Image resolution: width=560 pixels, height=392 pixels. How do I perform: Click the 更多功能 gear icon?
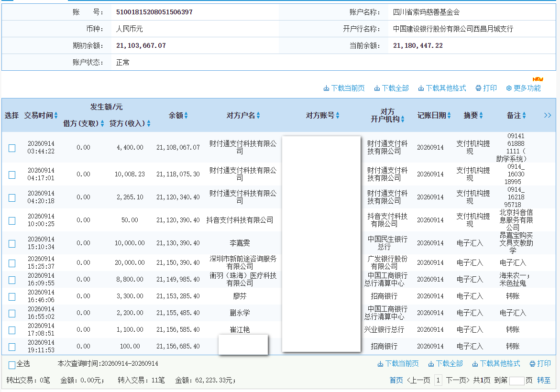(509, 88)
